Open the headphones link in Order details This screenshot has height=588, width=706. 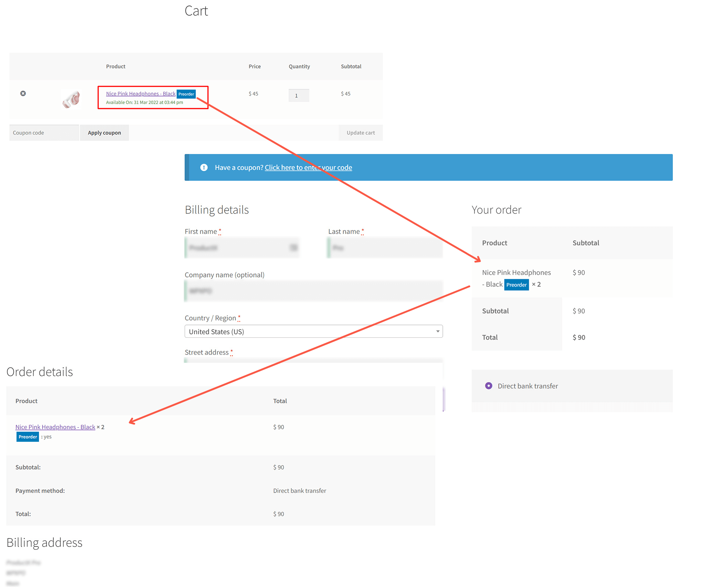click(55, 427)
